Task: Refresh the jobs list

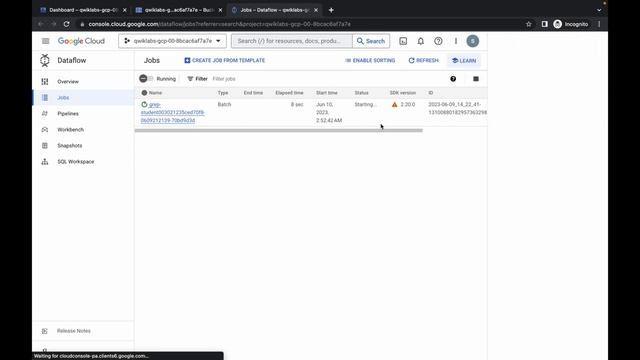Action: [x=424, y=60]
